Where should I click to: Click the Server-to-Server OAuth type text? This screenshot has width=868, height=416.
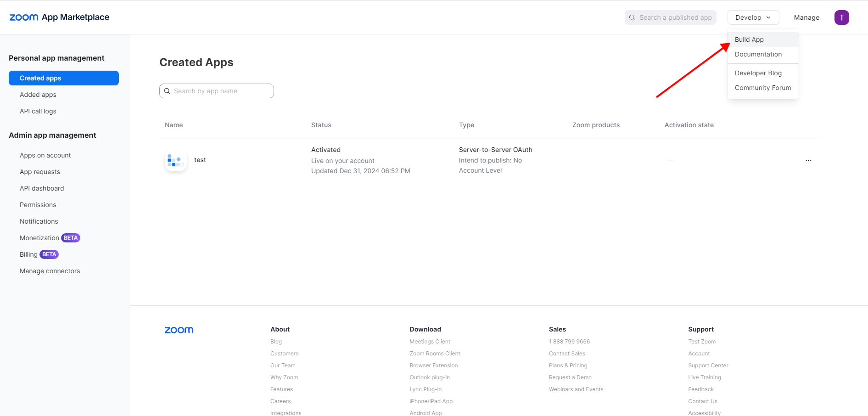point(496,150)
